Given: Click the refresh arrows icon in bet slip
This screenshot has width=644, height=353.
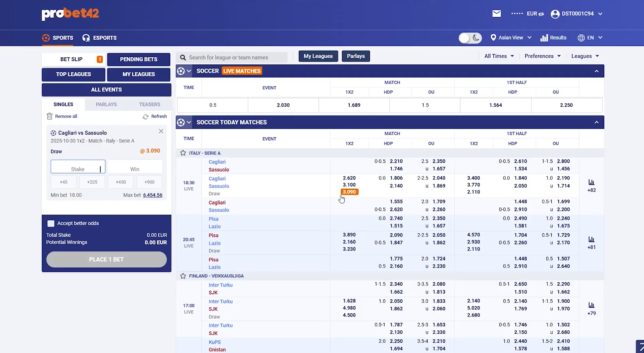Looking at the screenshot, I should [x=146, y=117].
